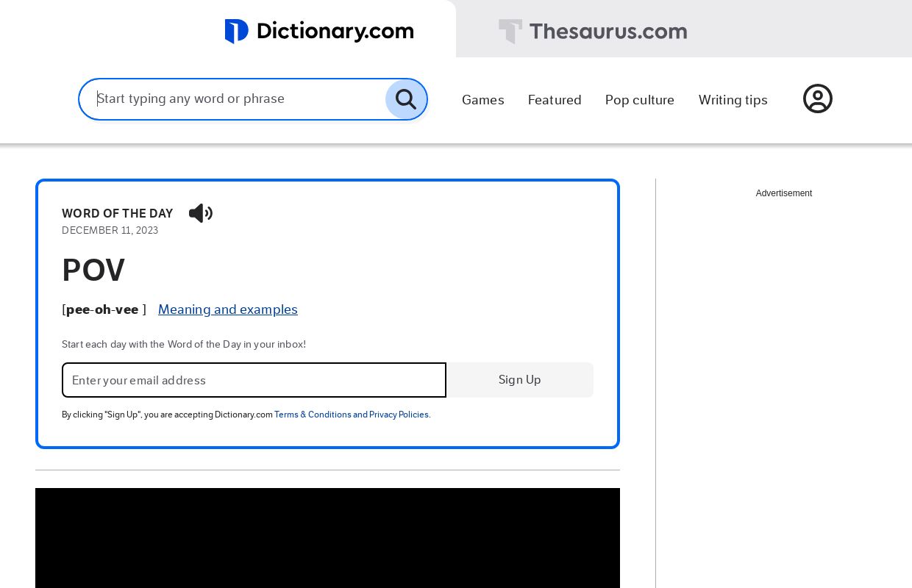Open the Writing tips section
912x588 pixels.
click(733, 100)
